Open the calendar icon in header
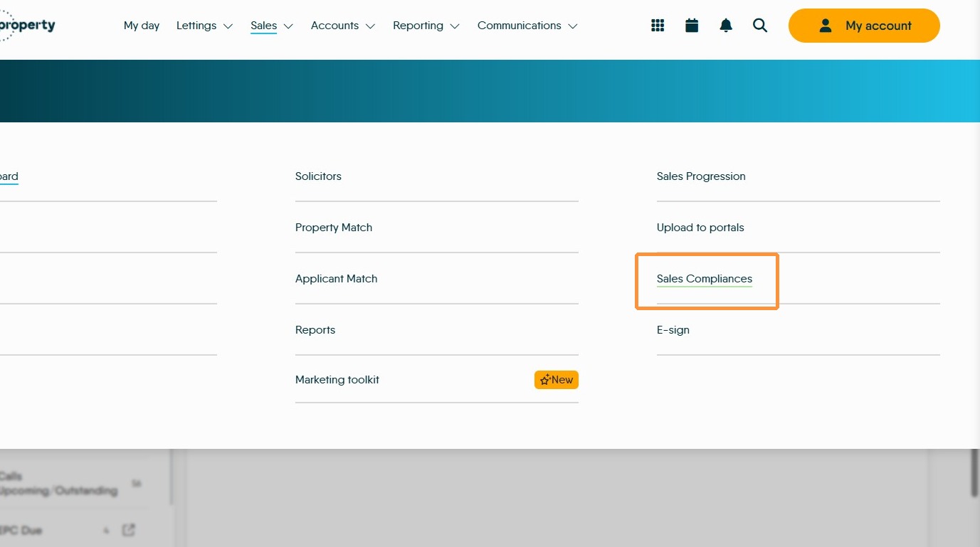Viewport: 980px width, 547px height. click(x=692, y=26)
